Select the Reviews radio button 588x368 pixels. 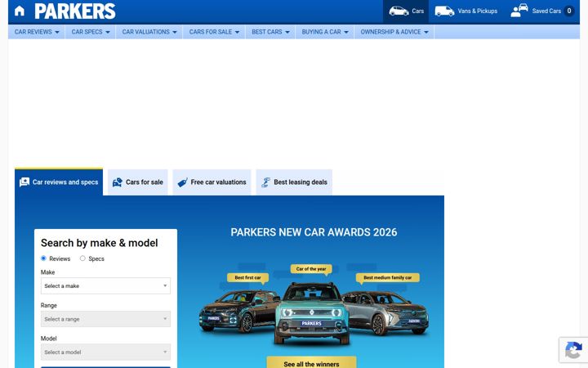point(43,258)
